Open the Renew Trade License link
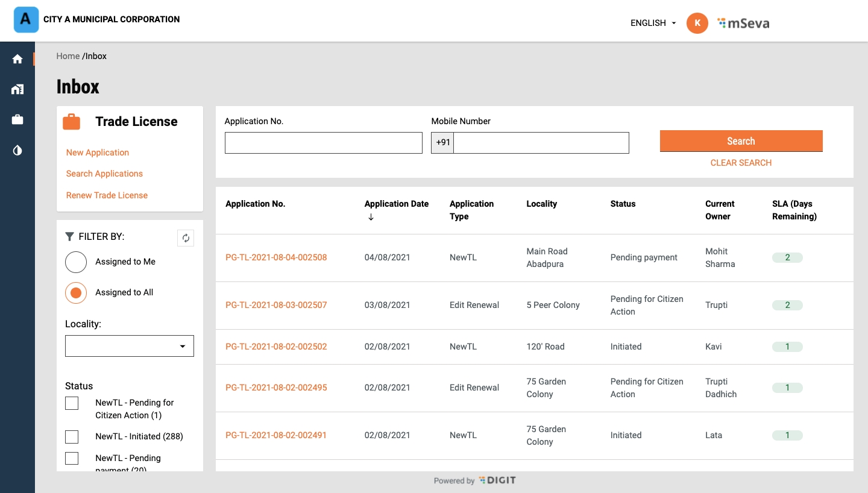 point(107,195)
